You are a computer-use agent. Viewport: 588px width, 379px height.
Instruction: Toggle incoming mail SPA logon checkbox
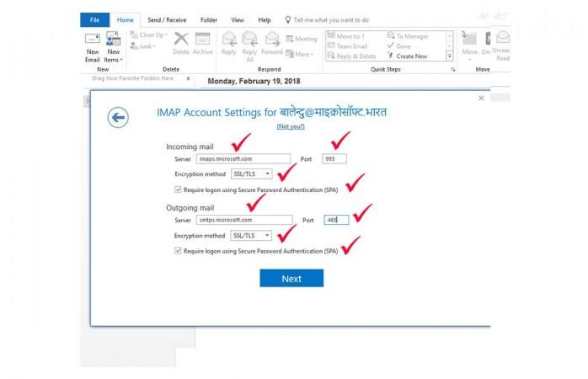coord(178,189)
